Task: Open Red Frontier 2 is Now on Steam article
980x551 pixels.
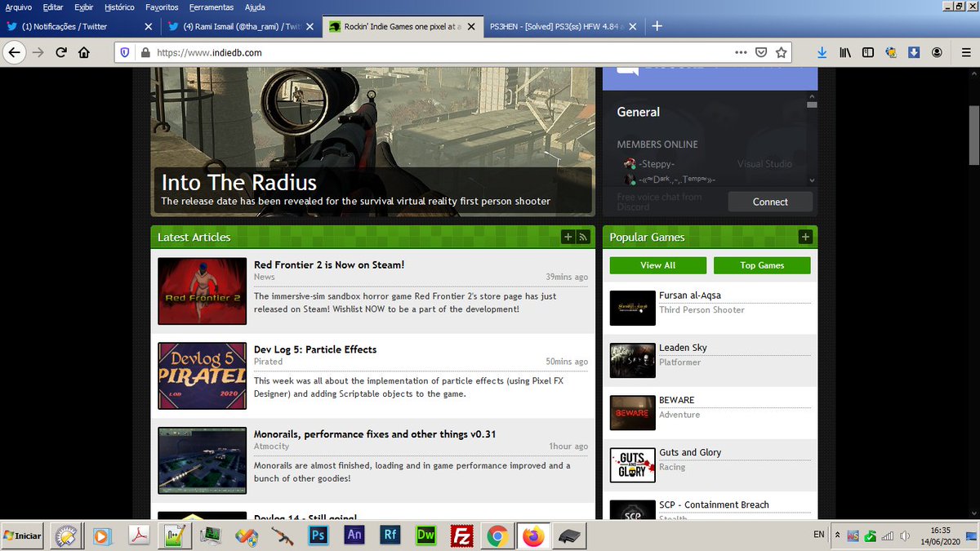Action: point(329,264)
